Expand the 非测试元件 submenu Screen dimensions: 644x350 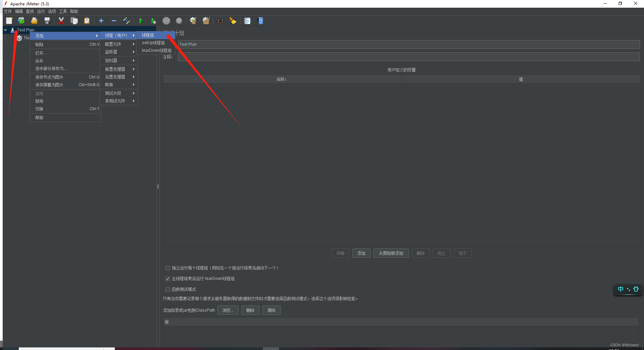pyautogui.click(x=119, y=101)
